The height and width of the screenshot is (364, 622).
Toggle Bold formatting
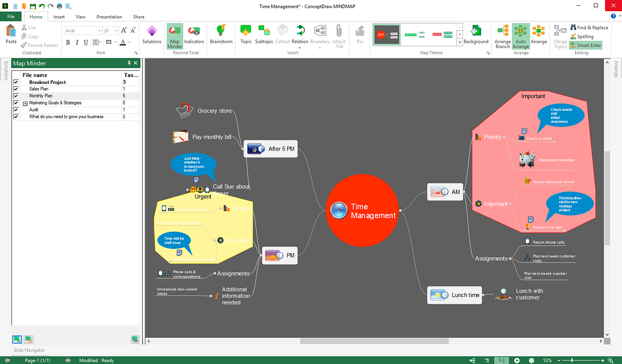(x=68, y=42)
